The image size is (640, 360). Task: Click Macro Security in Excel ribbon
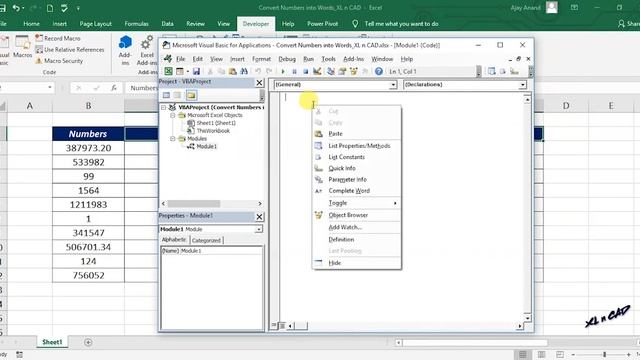coord(59,61)
